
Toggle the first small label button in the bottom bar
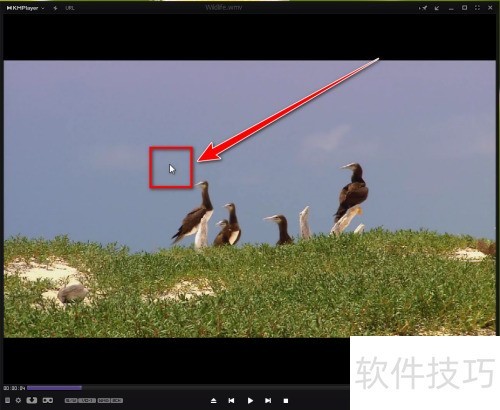[x=71, y=400]
